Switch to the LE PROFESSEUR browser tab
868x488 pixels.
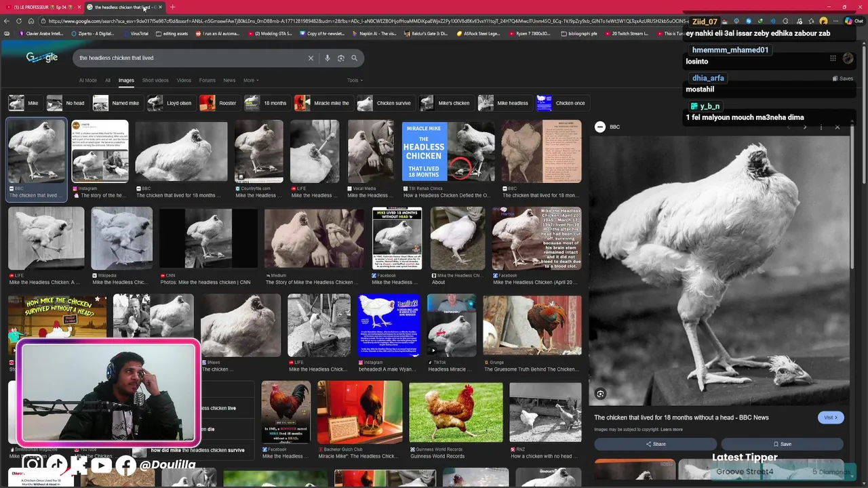(x=42, y=7)
